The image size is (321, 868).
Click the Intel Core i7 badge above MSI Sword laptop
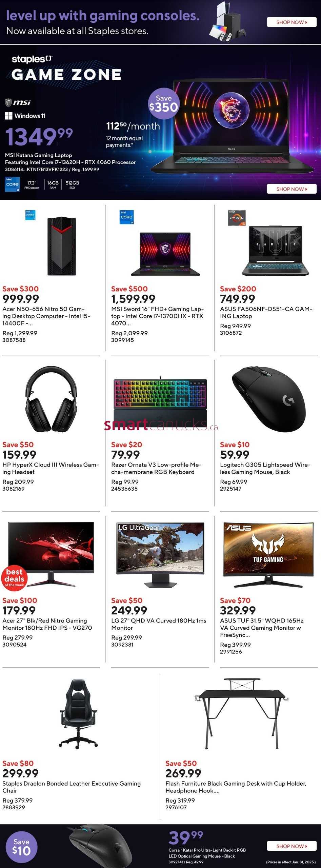(x=126, y=217)
